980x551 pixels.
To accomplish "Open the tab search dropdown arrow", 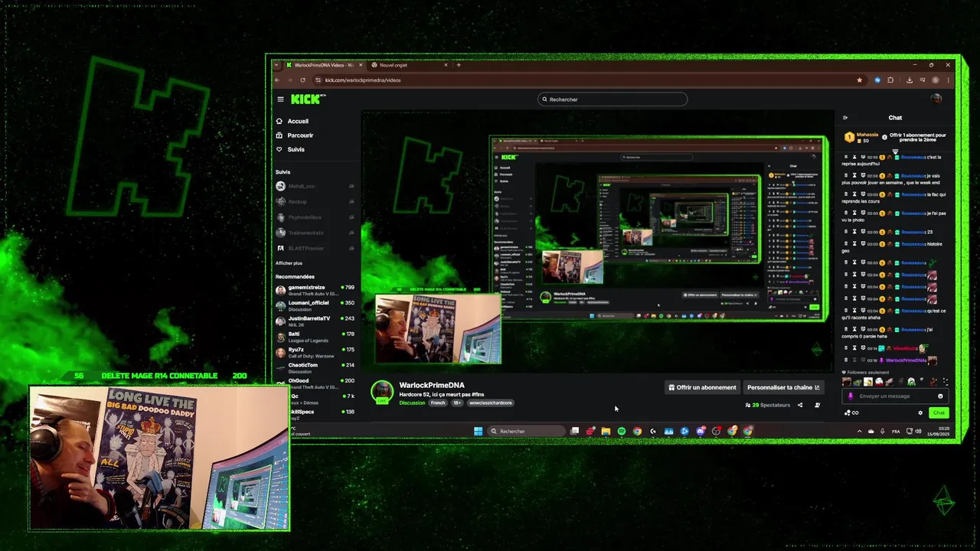I will pos(277,65).
